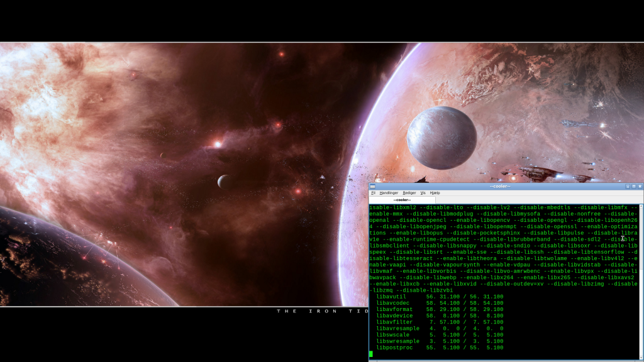Select the --cooler-- terminal tab
The width and height of the screenshot is (644, 362).
tap(402, 200)
